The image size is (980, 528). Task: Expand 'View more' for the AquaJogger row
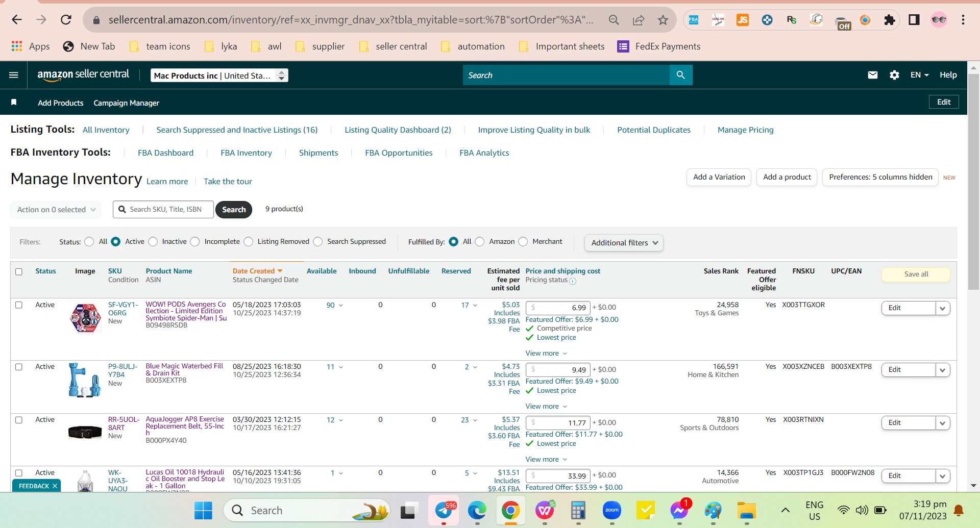pyautogui.click(x=547, y=459)
